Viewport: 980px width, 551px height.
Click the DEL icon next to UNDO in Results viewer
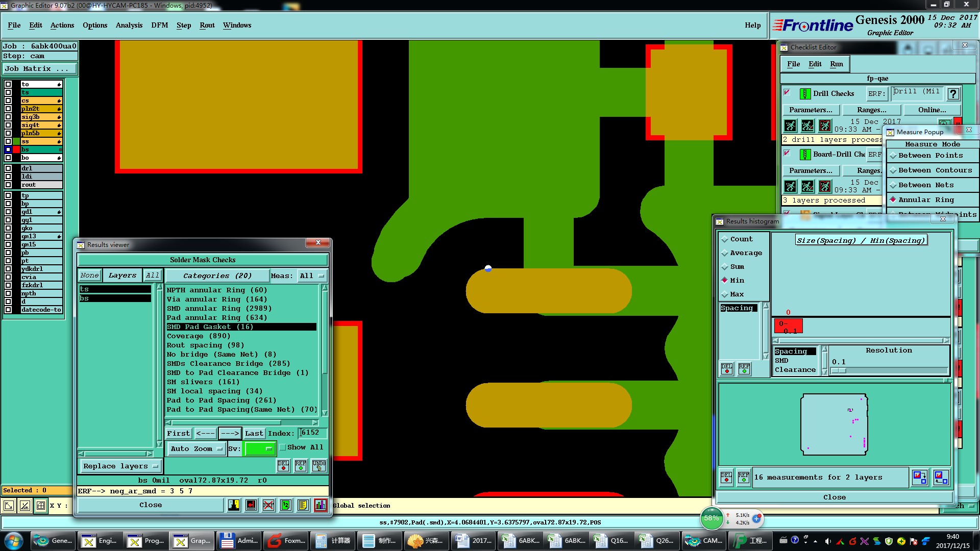point(283,465)
